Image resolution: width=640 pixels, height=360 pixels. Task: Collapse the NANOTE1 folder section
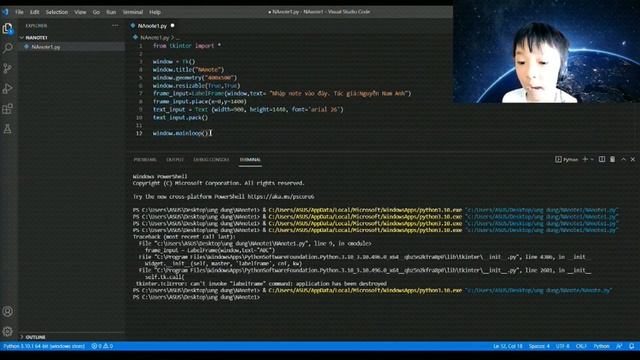(37, 38)
